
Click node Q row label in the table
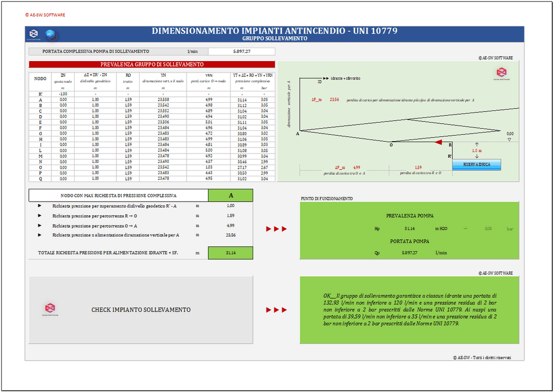(x=40, y=178)
